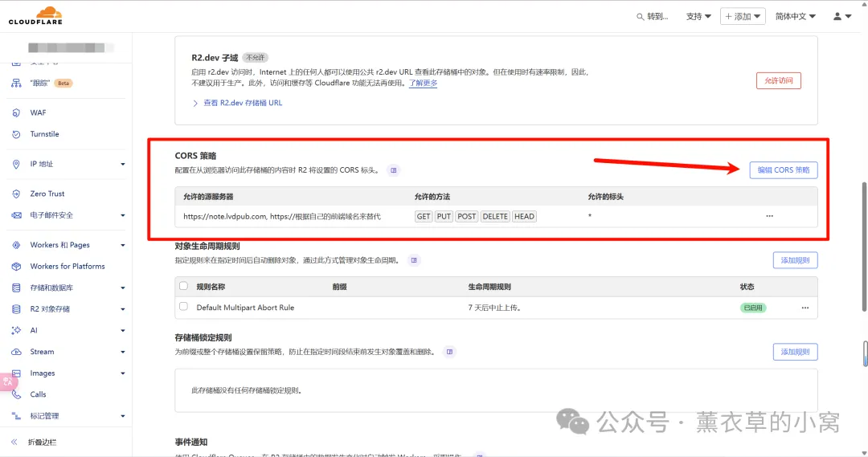Open CORS 策略 documentation icon

(x=394, y=170)
